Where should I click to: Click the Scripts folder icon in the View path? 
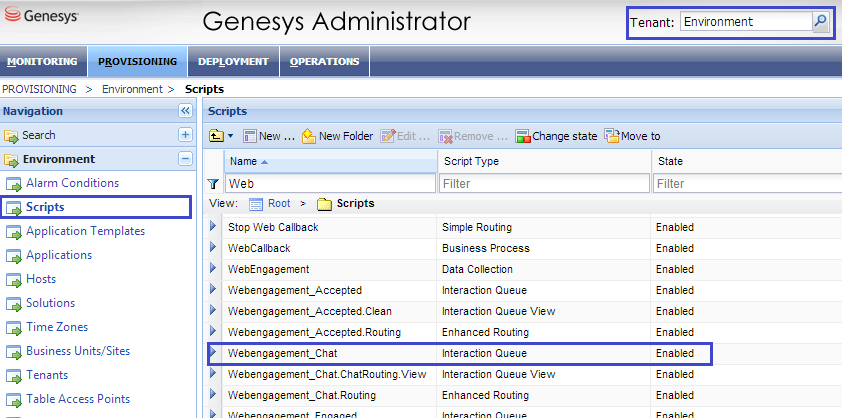pos(324,204)
